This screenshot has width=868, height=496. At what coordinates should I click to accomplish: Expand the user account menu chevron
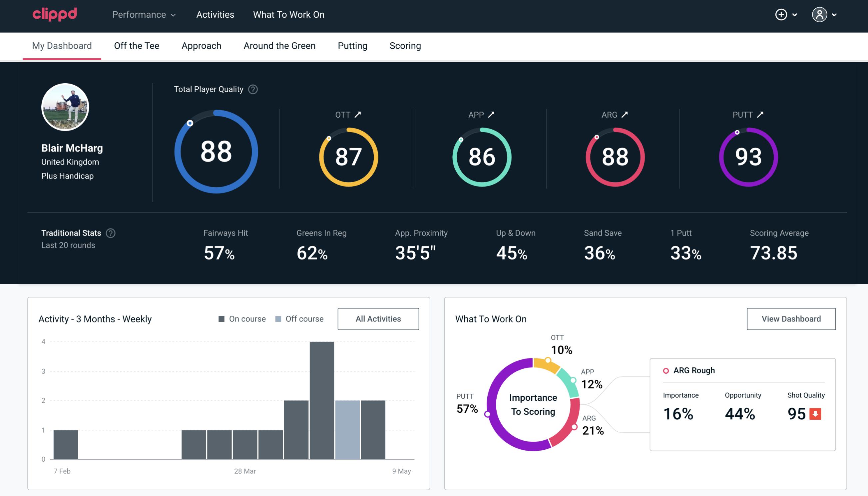(x=835, y=15)
